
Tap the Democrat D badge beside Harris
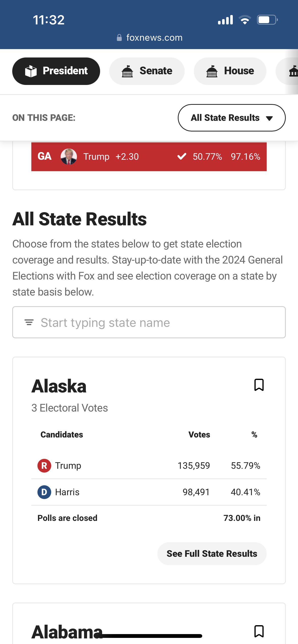click(44, 492)
